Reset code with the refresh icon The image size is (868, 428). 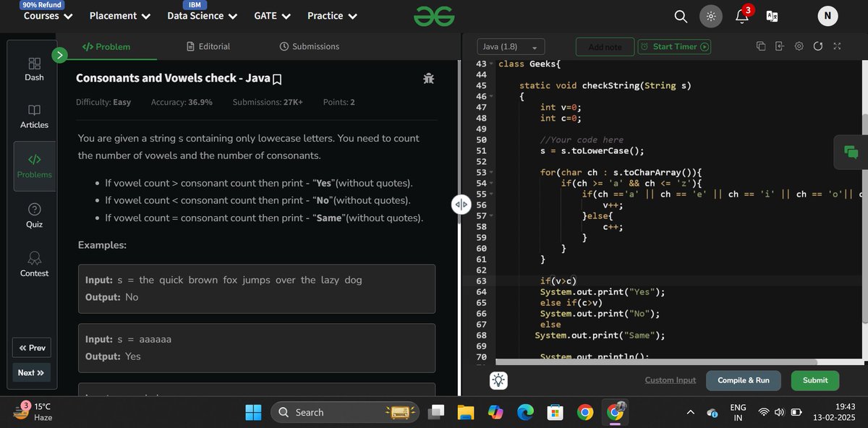click(818, 46)
